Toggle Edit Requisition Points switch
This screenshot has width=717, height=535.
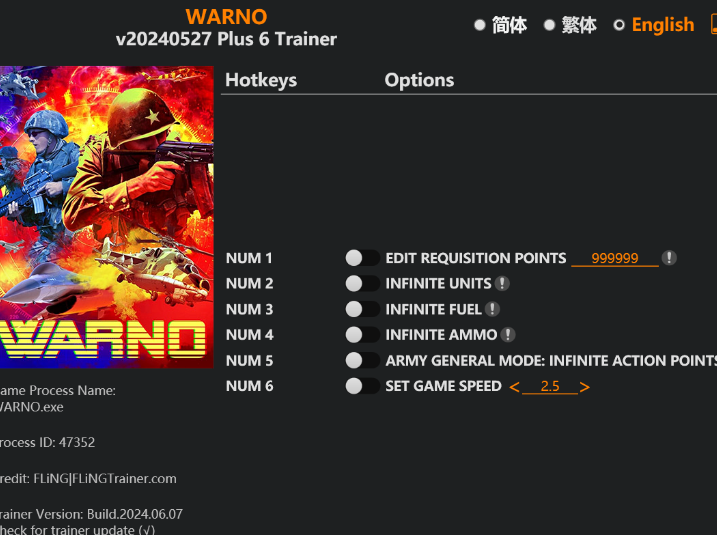362,258
